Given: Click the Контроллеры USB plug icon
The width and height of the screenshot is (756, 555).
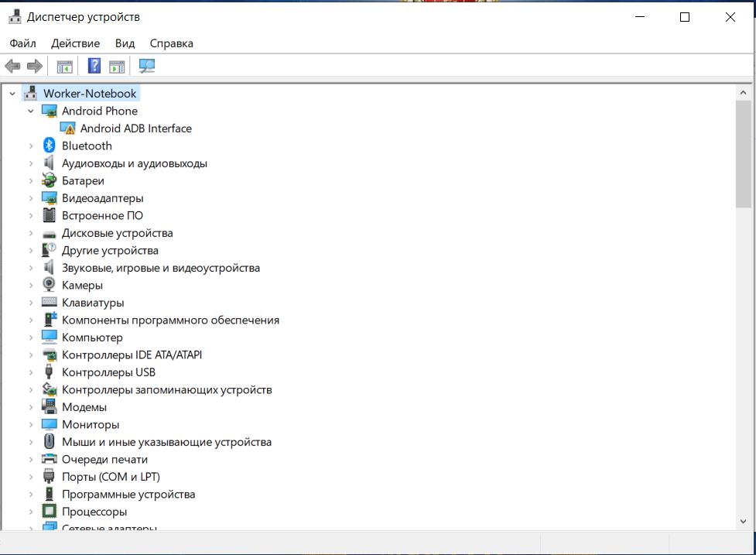Looking at the screenshot, I should [50, 372].
